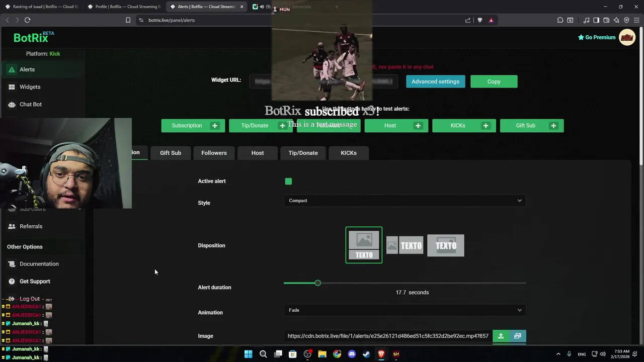Click the Documentation book icon
This screenshot has width=644, height=362.
coord(12,264)
